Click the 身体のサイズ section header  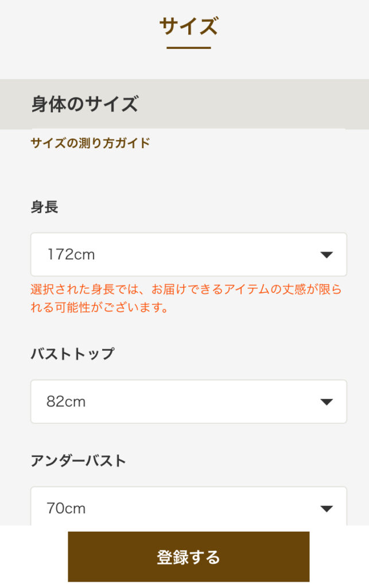(x=84, y=105)
